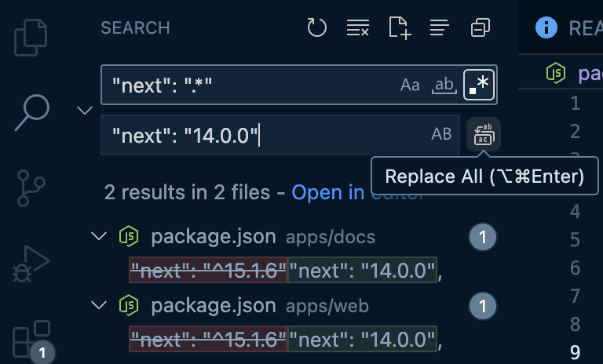
Task: View results as tree
Action: [x=439, y=27]
